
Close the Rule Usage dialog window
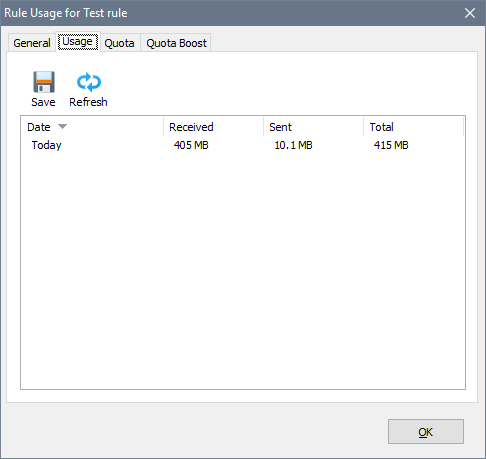tap(470, 13)
